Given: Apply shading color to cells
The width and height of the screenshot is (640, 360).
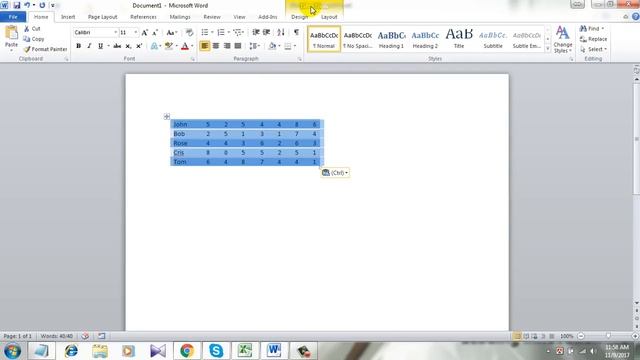Looking at the screenshot, I should tap(272, 46).
